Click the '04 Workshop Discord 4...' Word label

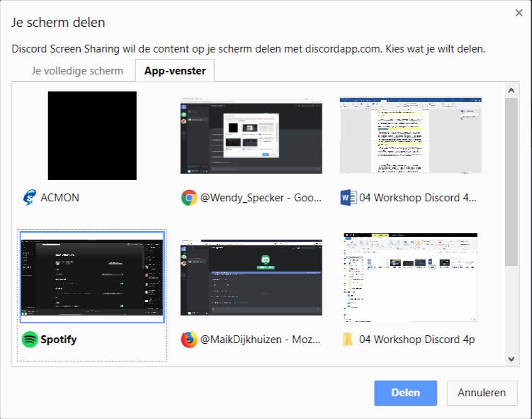[418, 198]
